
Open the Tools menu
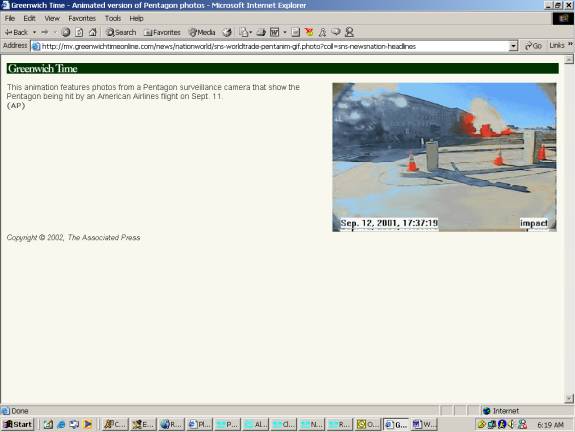[113, 18]
